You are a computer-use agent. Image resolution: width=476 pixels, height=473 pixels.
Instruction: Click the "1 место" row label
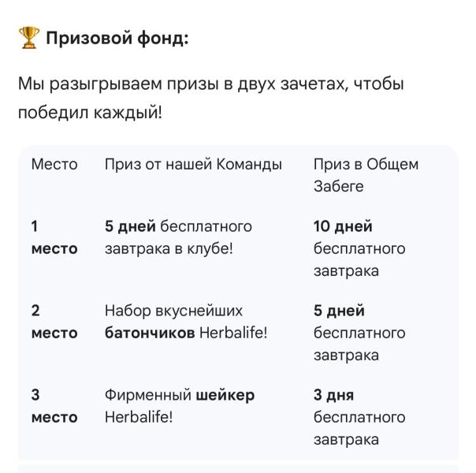[x=54, y=238]
